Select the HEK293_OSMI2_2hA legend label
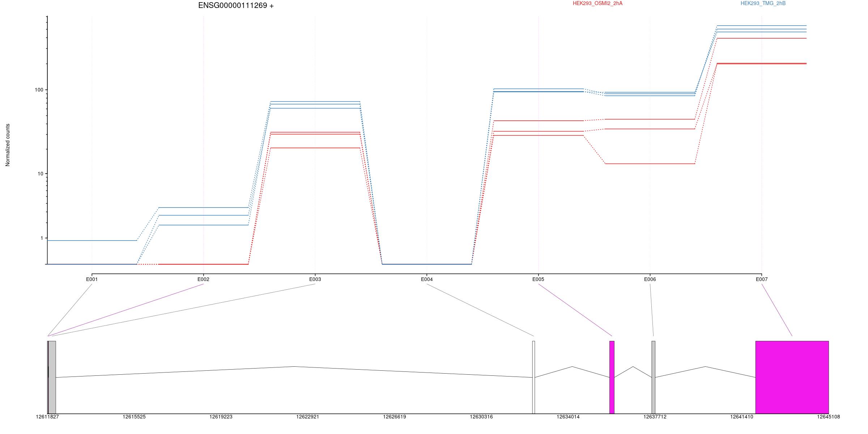 pos(597,3)
